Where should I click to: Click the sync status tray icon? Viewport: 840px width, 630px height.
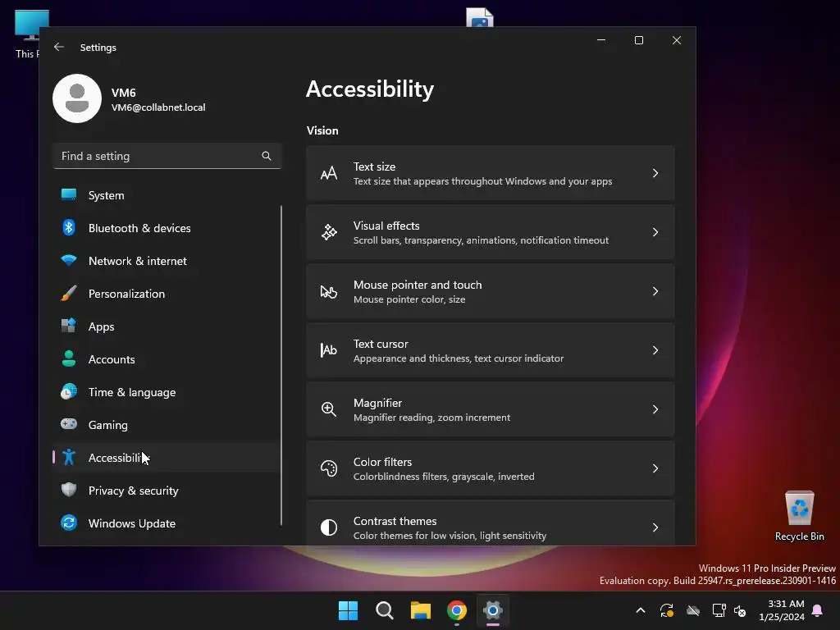tap(667, 610)
